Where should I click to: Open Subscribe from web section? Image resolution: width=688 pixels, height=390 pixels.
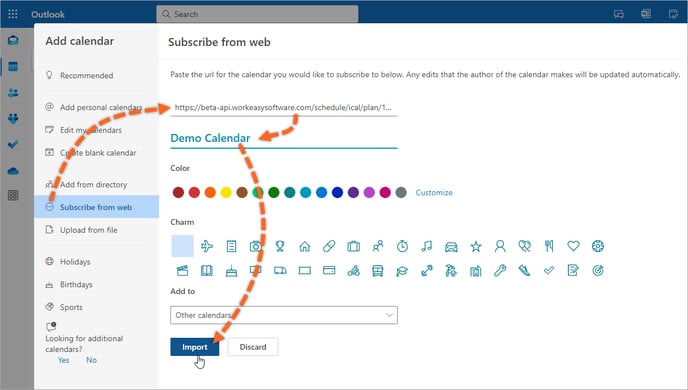[97, 207]
